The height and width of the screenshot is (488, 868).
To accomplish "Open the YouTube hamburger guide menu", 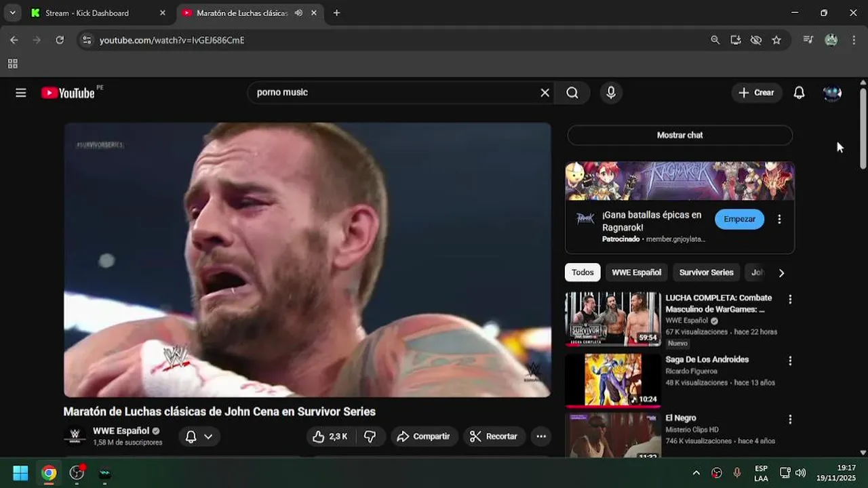I will tap(21, 93).
